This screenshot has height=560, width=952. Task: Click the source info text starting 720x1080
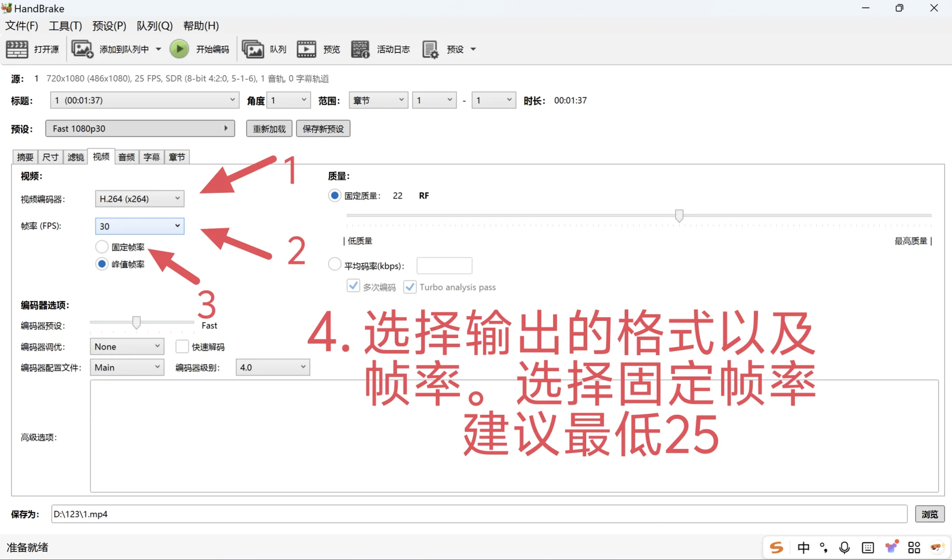(x=188, y=79)
